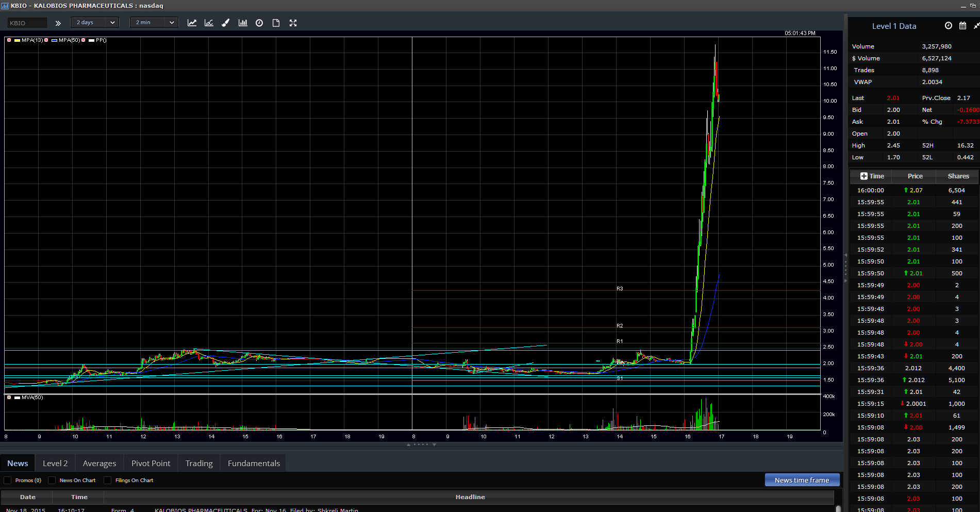Click the bar chart volume icon

[242, 23]
